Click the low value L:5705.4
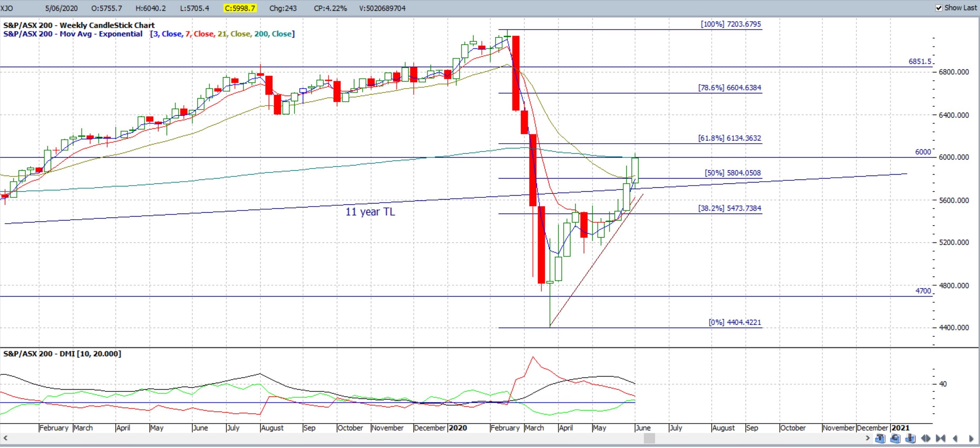The height and width of the screenshot is (448, 980). (194, 8)
